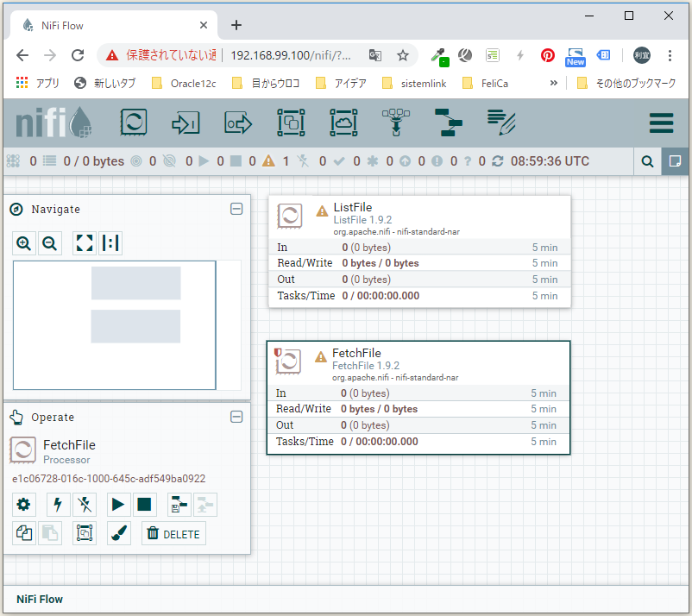
Task: Click ListFile Read/Write value text
Action: [x=380, y=263]
